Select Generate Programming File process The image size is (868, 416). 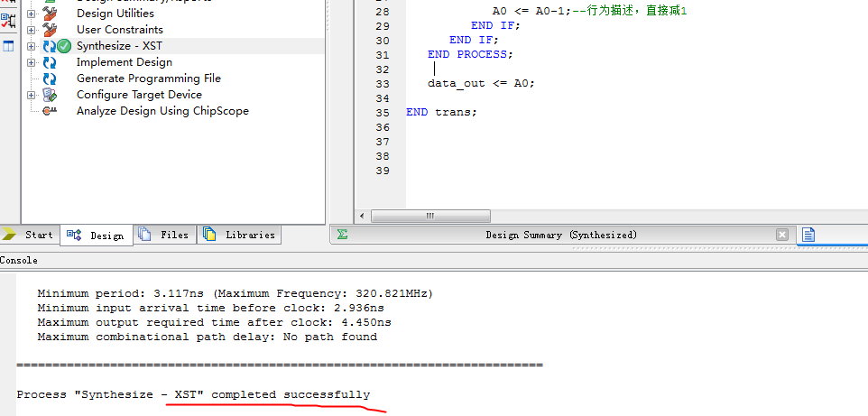(x=149, y=79)
